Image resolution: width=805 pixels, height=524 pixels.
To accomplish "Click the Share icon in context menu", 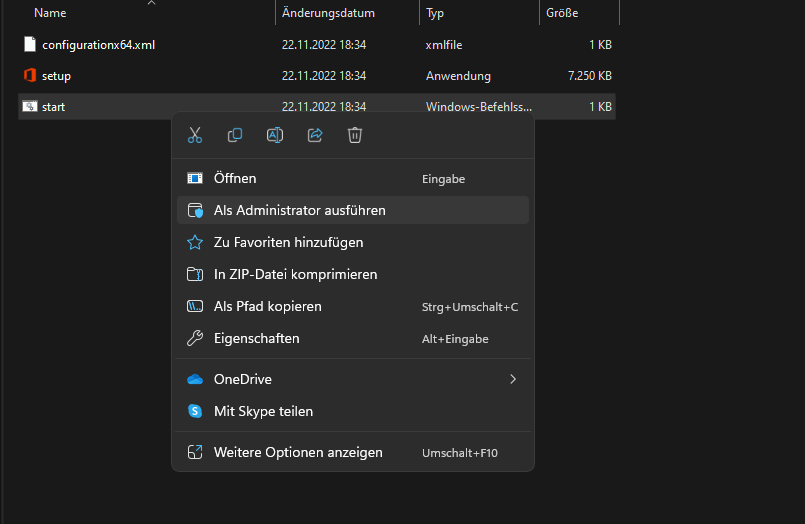I will pyautogui.click(x=315, y=135).
